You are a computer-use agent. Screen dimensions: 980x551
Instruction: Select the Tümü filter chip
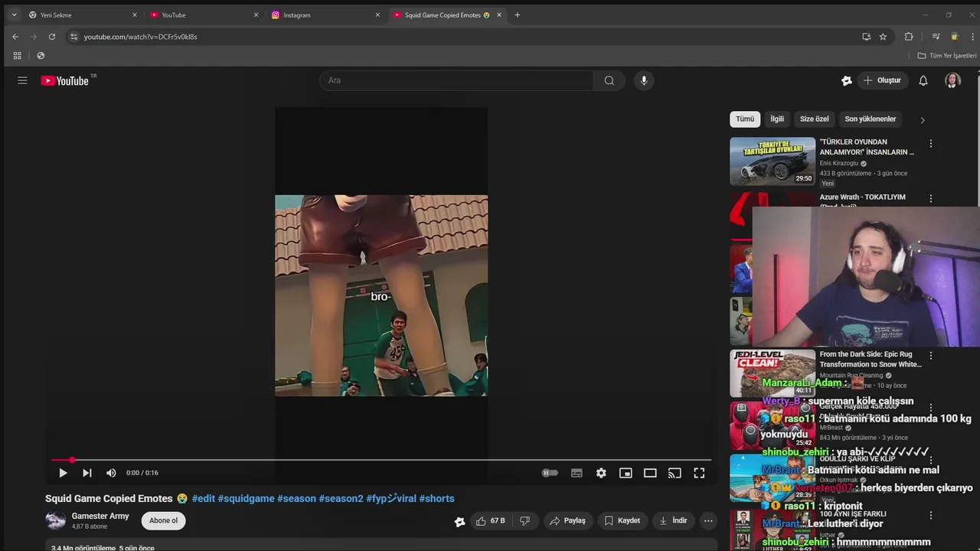(745, 119)
